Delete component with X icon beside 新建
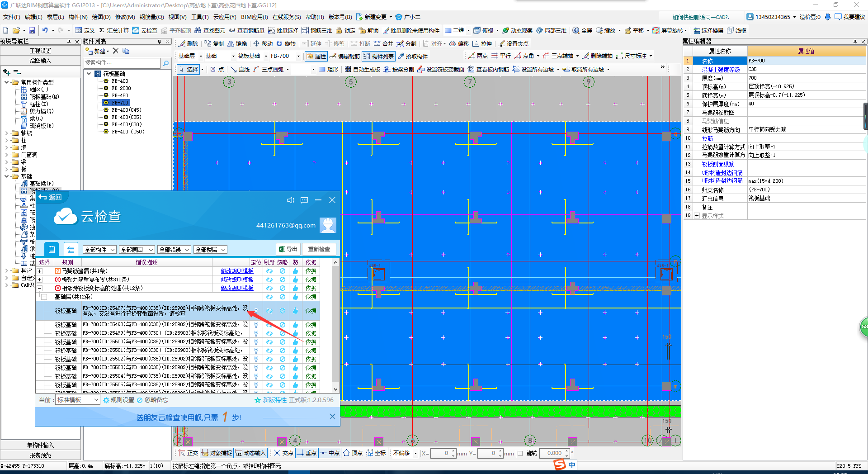The image size is (868, 474). pos(115,51)
